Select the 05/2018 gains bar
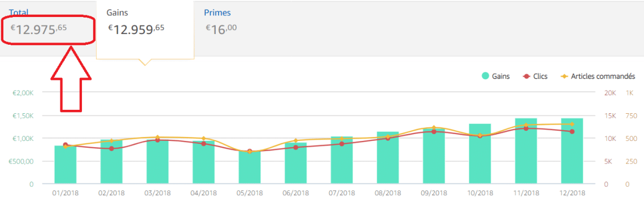This screenshot has height=206, width=644. pos(249,168)
